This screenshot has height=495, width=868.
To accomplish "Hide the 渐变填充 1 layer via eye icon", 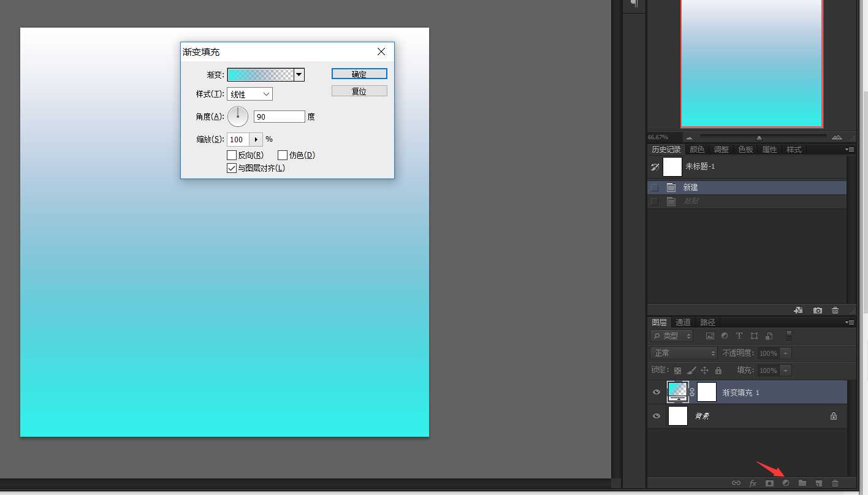I will coord(657,392).
